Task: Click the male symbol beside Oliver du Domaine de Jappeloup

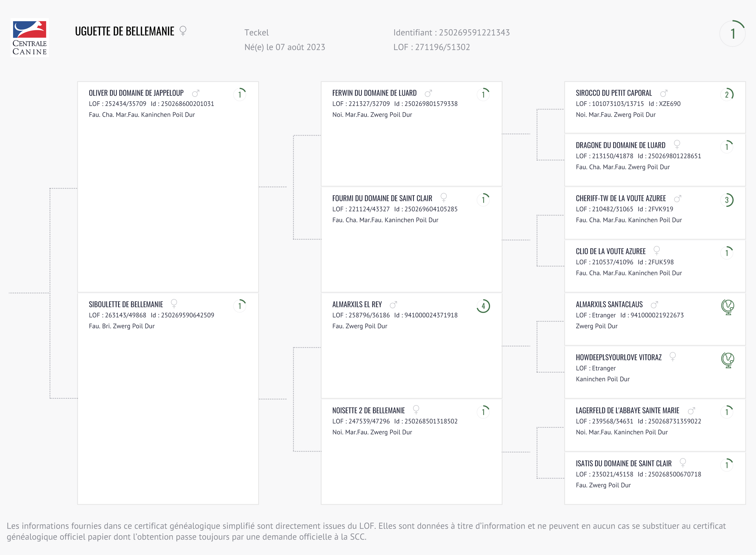Action: pos(196,93)
